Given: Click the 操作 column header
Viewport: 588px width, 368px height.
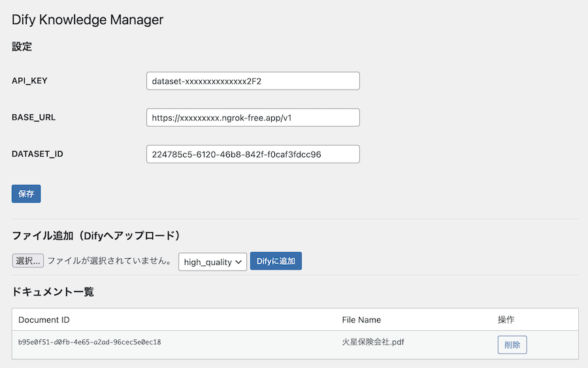Looking at the screenshot, I should (x=506, y=320).
